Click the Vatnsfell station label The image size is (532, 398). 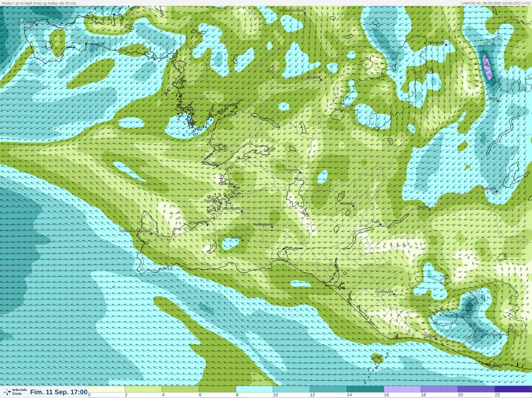pyautogui.click(x=489, y=189)
